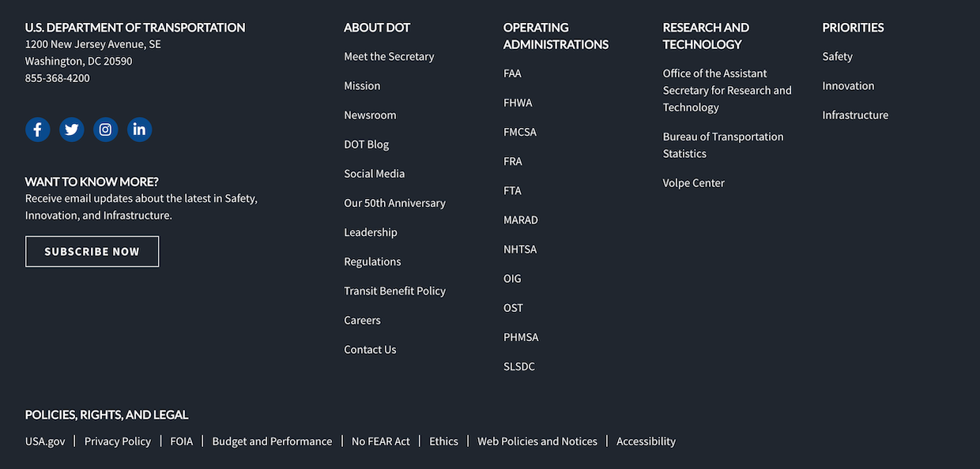980x469 pixels.
Task: Open the Safety priority link
Action: click(837, 57)
